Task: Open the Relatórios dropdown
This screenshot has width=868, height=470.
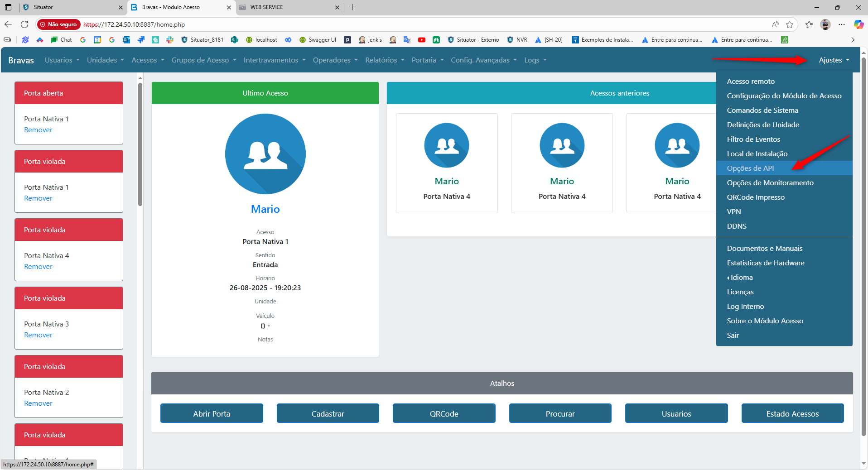Action: 385,60
